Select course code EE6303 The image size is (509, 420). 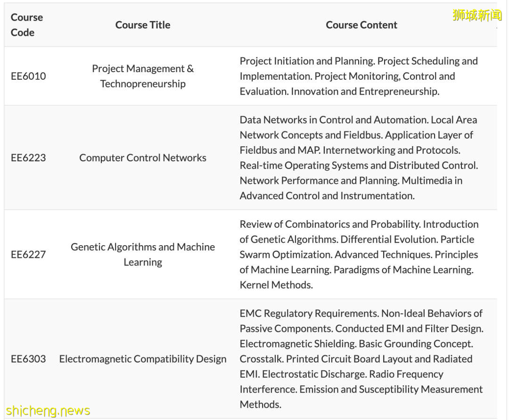(28, 359)
